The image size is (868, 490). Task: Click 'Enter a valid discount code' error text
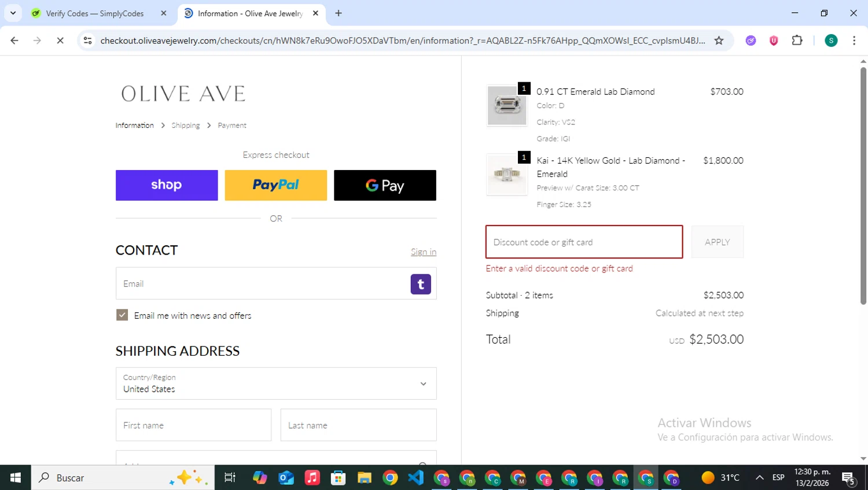[x=559, y=268]
